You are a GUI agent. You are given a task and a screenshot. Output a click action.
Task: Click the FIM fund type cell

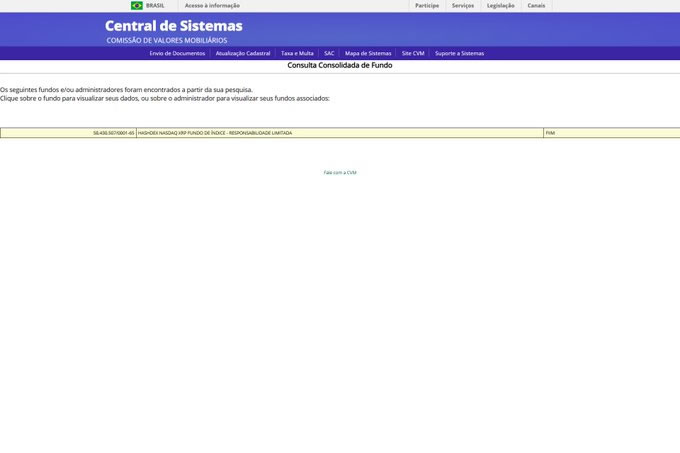point(611,133)
